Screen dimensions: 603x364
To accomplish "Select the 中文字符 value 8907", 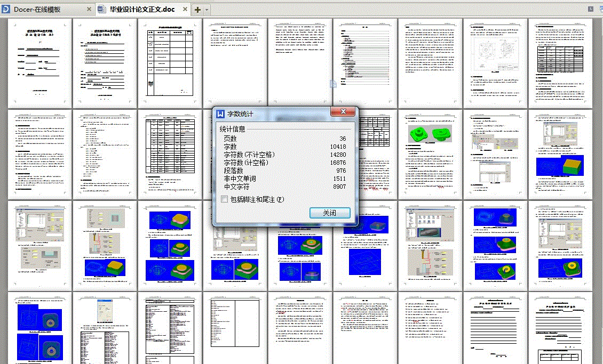I will (339, 187).
